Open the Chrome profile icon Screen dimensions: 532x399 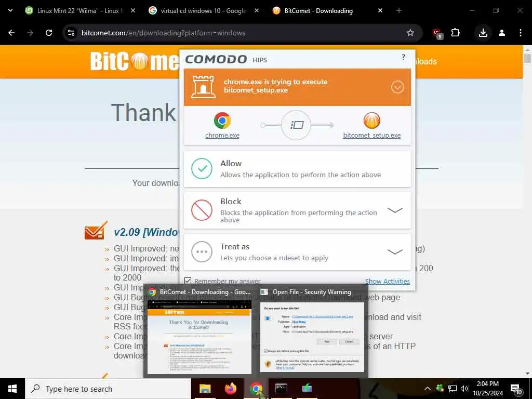click(x=502, y=33)
